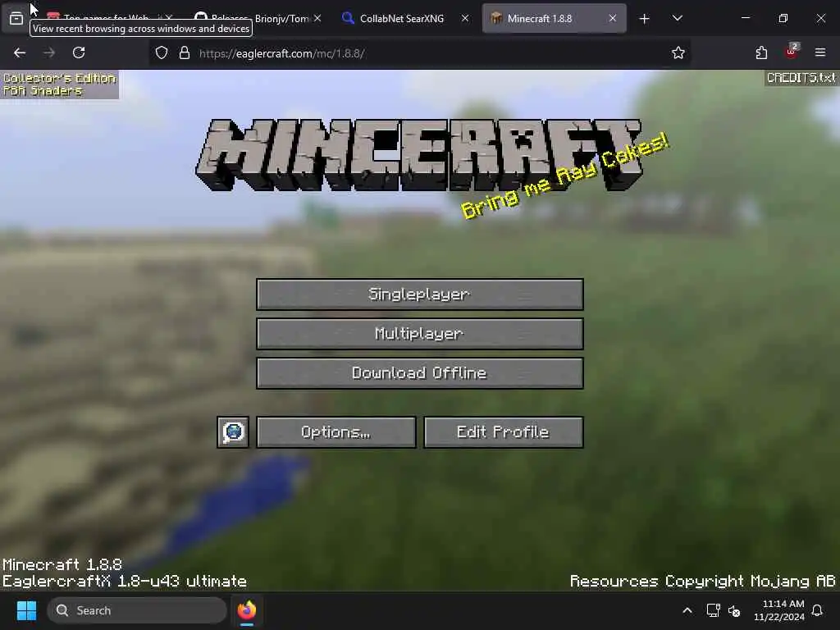Reload the current page
Viewport: 840px width, 630px height.
coord(79,52)
